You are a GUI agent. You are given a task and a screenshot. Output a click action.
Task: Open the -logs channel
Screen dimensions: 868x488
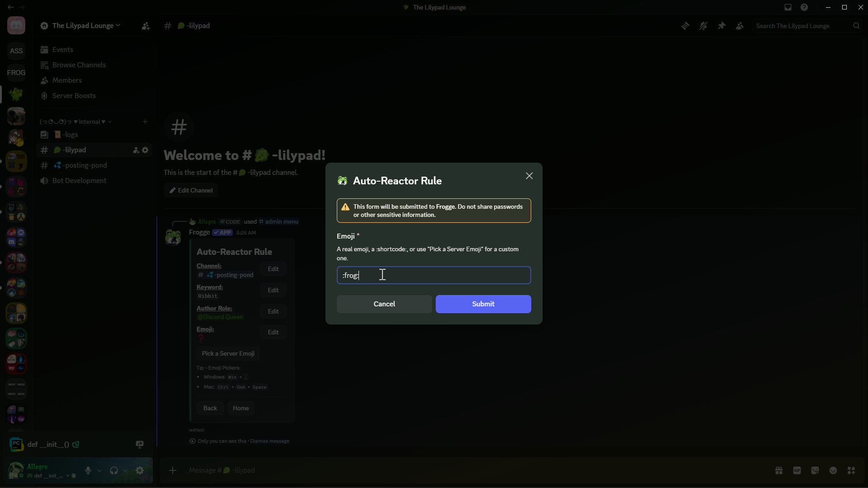click(94, 135)
